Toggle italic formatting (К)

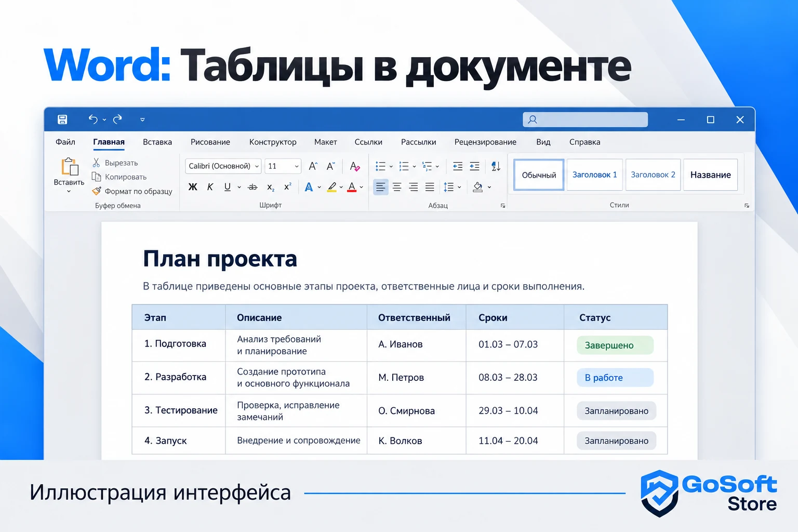point(210,187)
